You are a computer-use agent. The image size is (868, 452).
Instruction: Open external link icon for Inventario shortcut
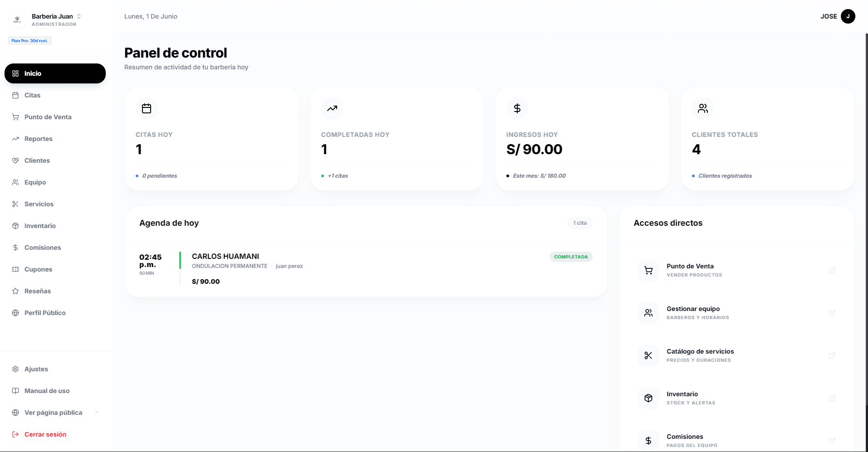(832, 398)
